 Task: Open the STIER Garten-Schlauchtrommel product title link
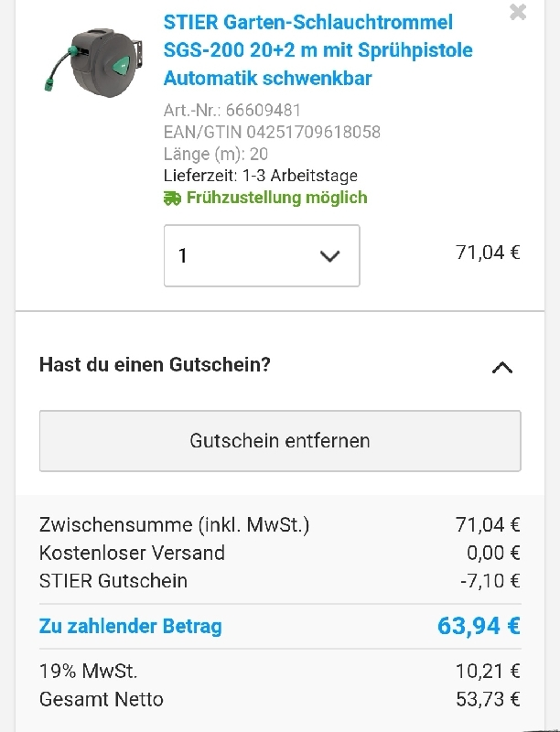coord(318,49)
